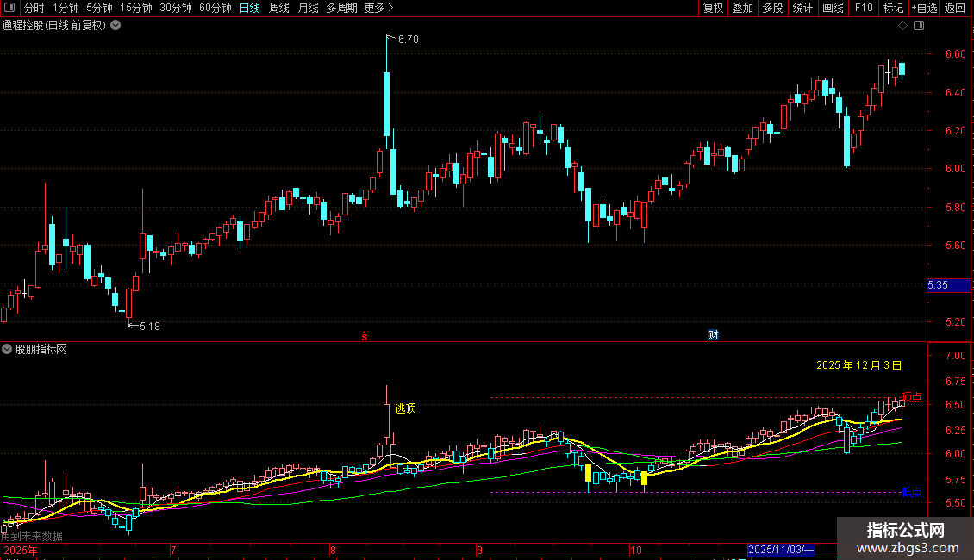Image resolution: width=974 pixels, height=560 pixels.
Task: Select the 周线 weekly period tab
Action: click(279, 8)
